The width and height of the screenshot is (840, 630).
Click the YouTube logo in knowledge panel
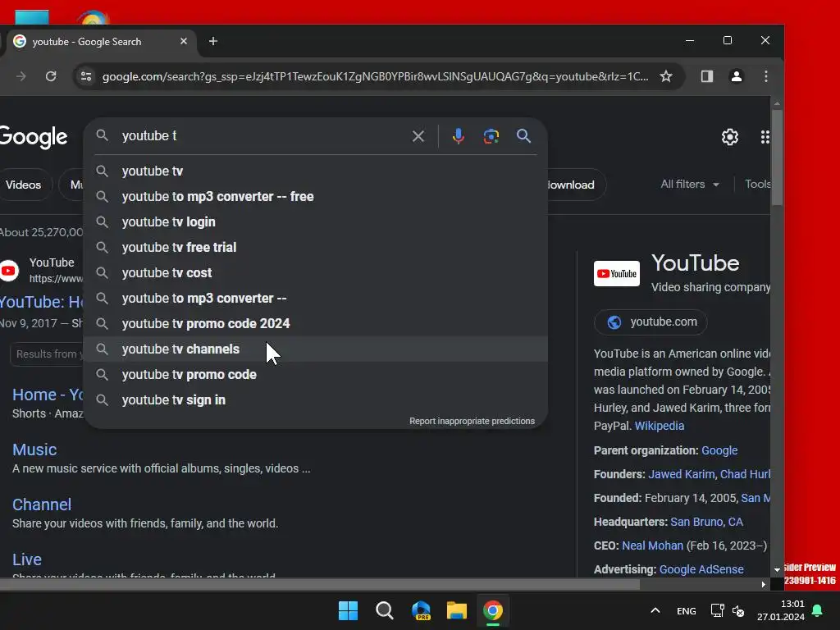617,274
